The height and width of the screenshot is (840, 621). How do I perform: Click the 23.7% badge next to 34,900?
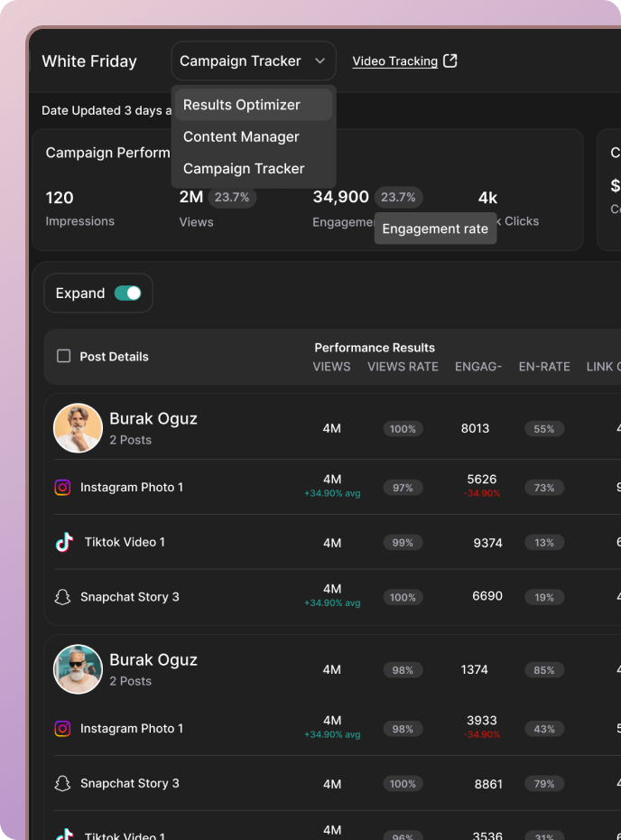coord(398,197)
